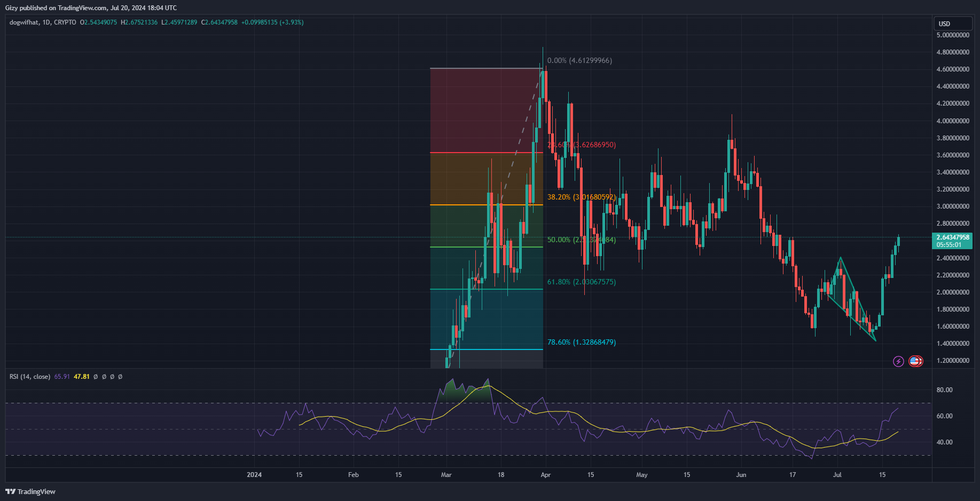The width and height of the screenshot is (980, 501).
Task: Click the May date axis label
Action: (x=642, y=475)
